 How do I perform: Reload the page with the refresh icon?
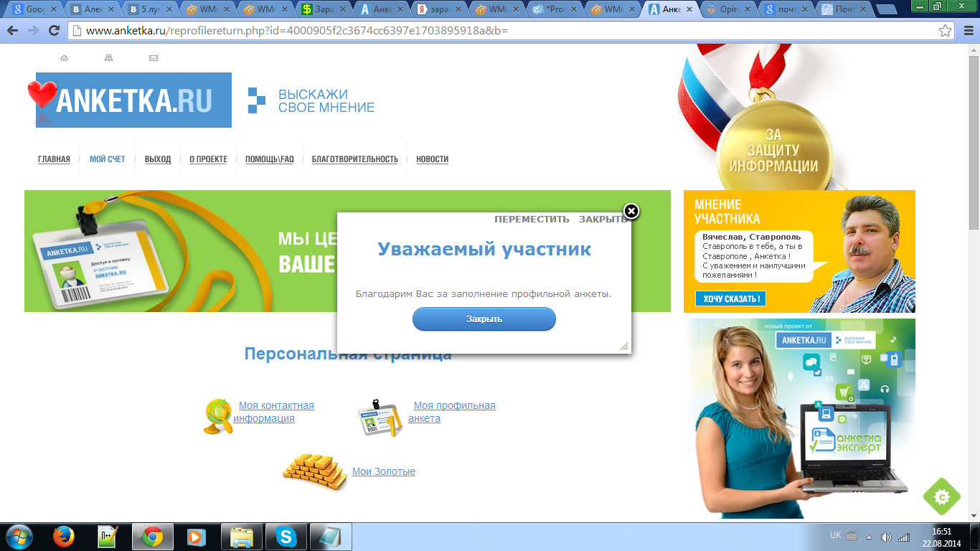click(x=54, y=31)
